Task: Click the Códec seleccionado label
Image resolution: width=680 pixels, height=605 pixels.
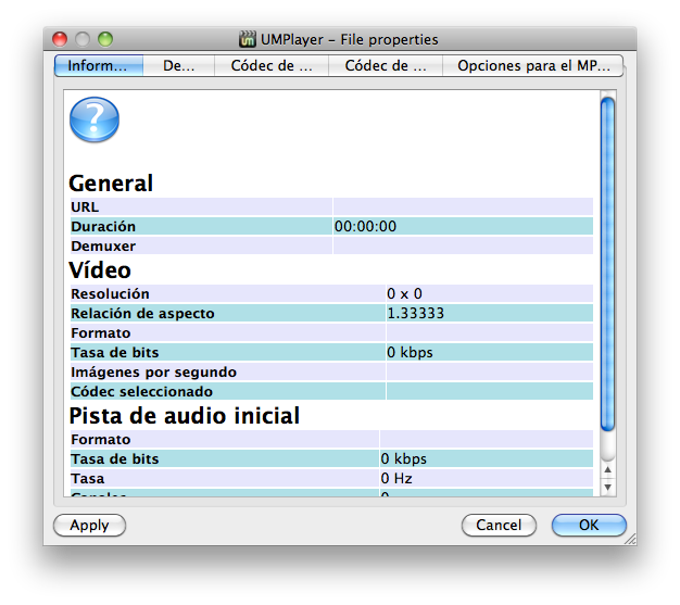Action: tap(142, 391)
